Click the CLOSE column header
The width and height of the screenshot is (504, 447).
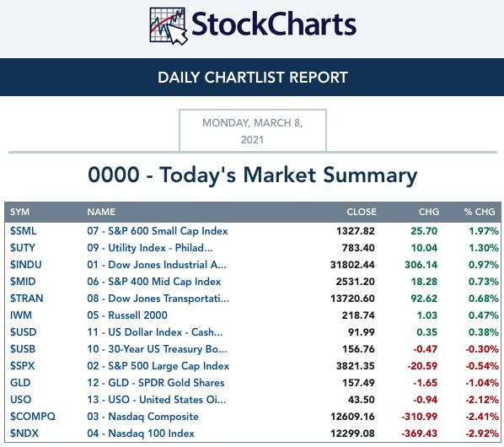click(362, 212)
